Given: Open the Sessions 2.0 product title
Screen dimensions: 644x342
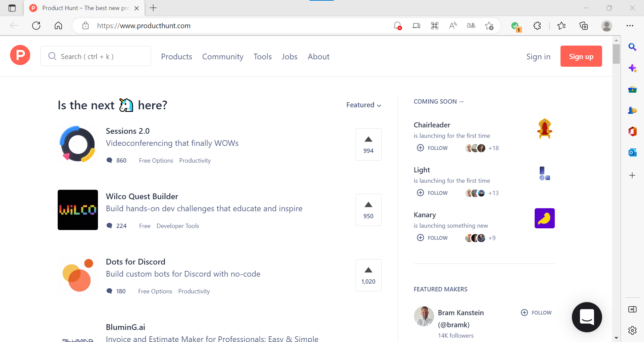Looking at the screenshot, I should 128,131.
